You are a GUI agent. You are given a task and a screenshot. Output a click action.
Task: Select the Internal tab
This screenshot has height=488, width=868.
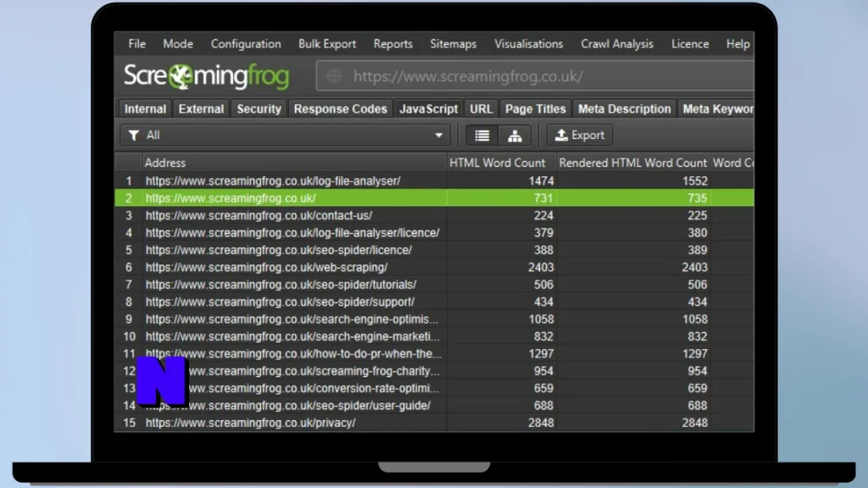pos(145,109)
